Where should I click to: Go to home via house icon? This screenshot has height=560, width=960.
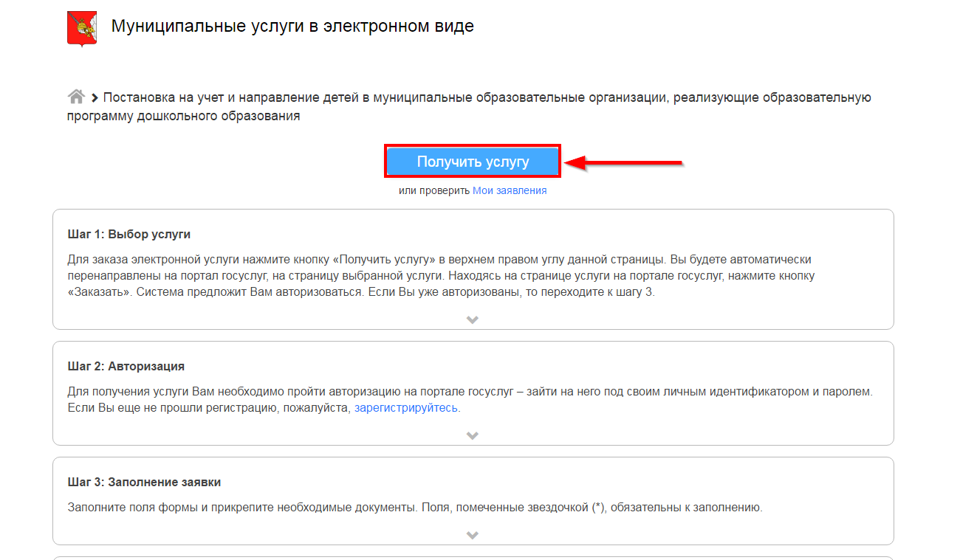point(75,97)
